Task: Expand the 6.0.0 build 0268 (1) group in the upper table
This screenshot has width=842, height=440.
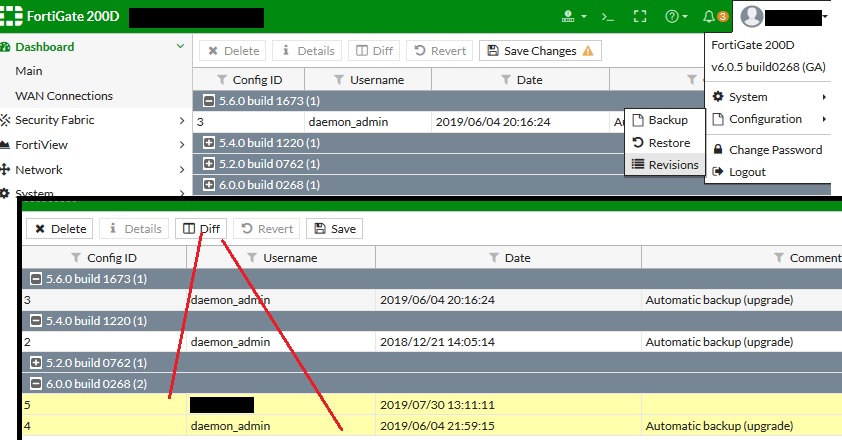Action: (209, 184)
